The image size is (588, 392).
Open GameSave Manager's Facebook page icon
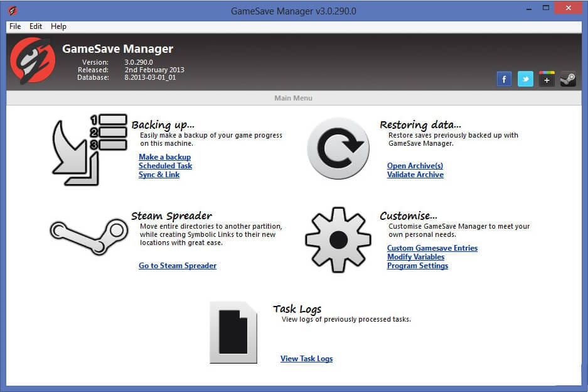504,79
